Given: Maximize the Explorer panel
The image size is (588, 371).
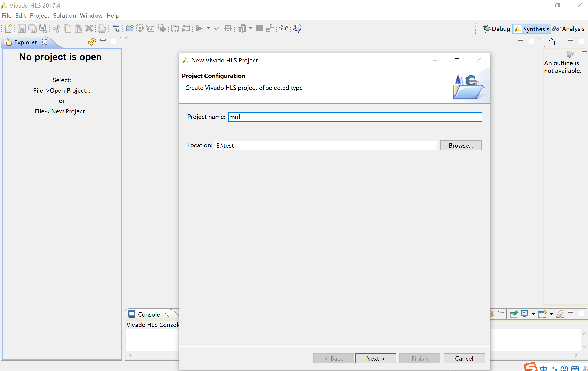Looking at the screenshot, I should tap(114, 41).
